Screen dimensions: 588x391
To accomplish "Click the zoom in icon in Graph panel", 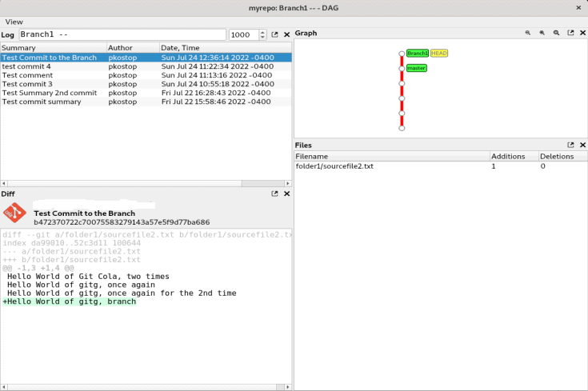I will tap(542, 33).
